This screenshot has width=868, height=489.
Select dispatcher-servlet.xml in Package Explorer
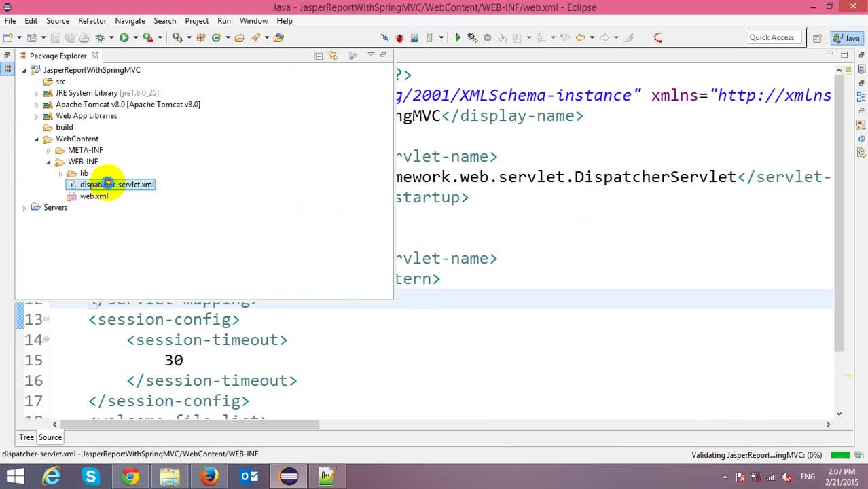coord(117,185)
